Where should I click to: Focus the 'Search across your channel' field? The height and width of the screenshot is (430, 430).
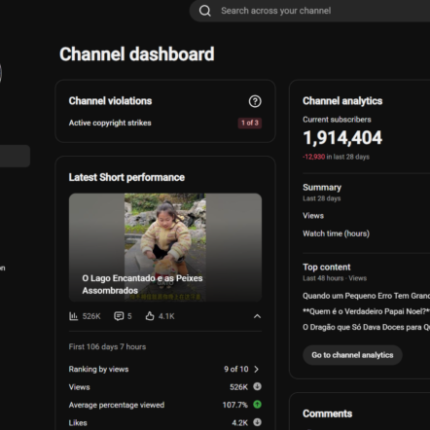click(310, 11)
